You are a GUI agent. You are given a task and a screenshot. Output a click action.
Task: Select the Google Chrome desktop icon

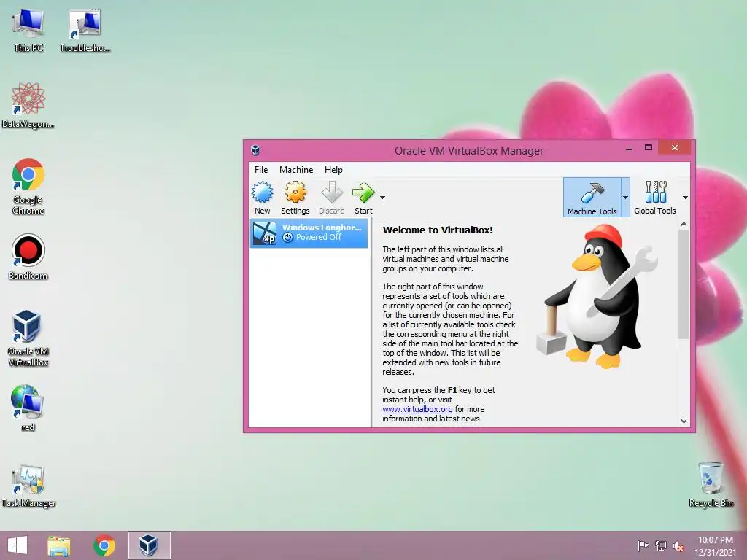pos(28,187)
